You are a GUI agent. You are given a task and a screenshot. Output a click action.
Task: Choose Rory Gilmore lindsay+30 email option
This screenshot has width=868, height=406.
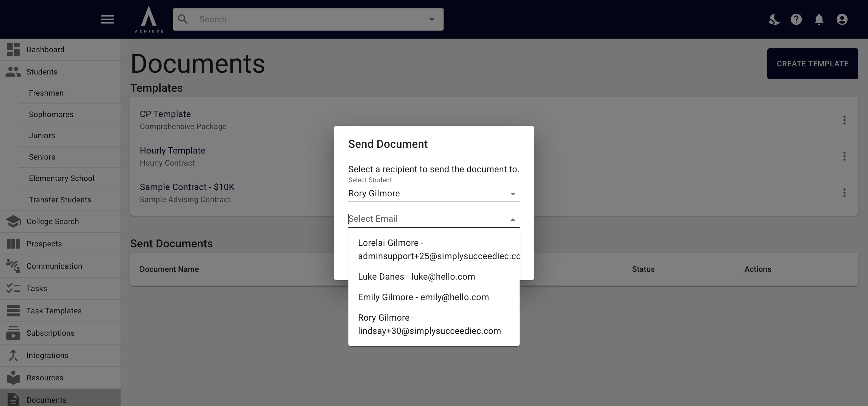coord(434,324)
